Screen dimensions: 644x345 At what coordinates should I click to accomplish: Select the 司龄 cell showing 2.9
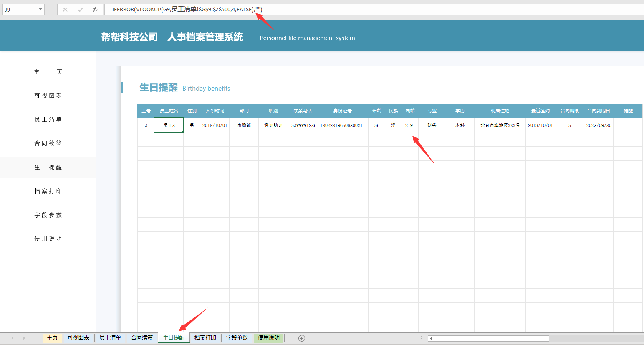tap(410, 125)
